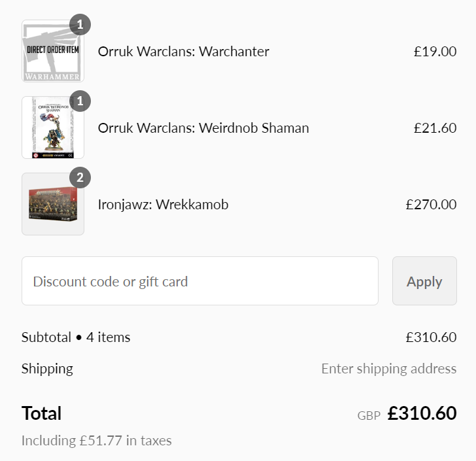Click the Wrekkamob quantity badge showing 2
The image size is (476, 461).
tap(80, 177)
